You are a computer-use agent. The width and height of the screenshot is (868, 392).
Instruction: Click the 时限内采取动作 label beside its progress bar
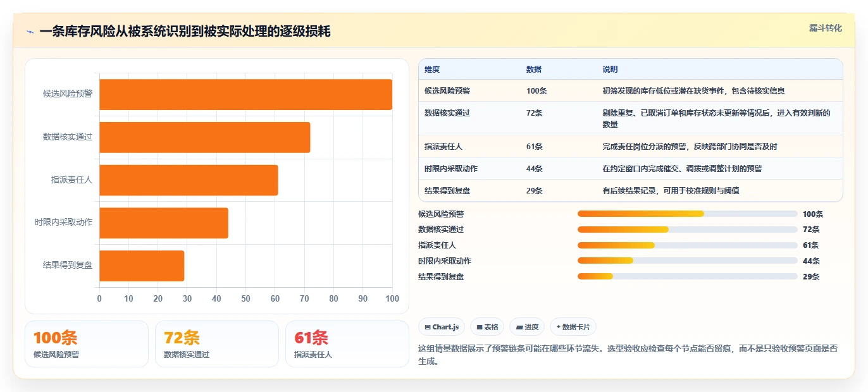coord(445,261)
